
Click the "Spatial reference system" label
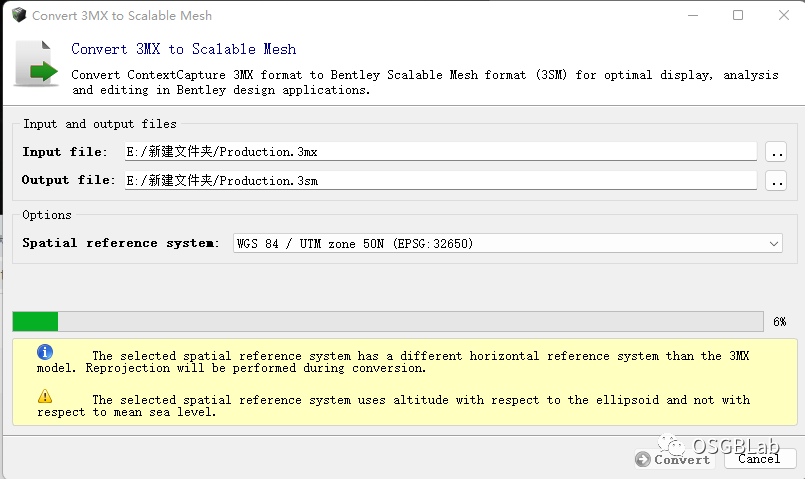pyautogui.click(x=120, y=243)
